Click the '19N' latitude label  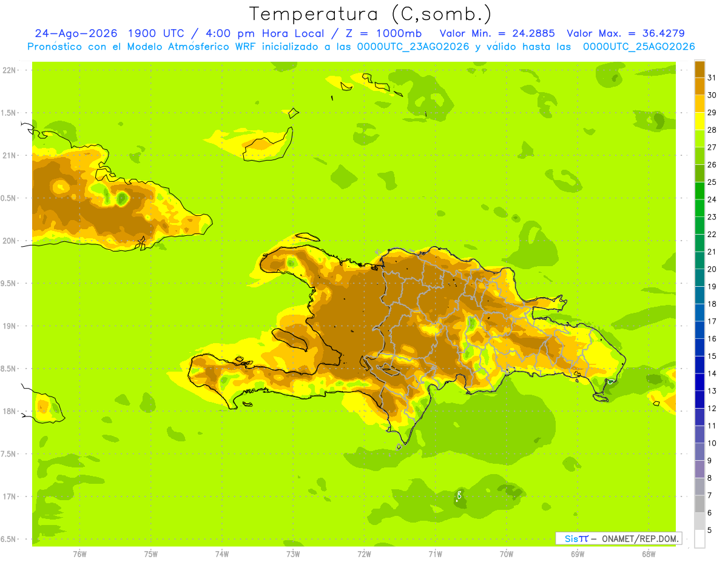click(x=10, y=326)
